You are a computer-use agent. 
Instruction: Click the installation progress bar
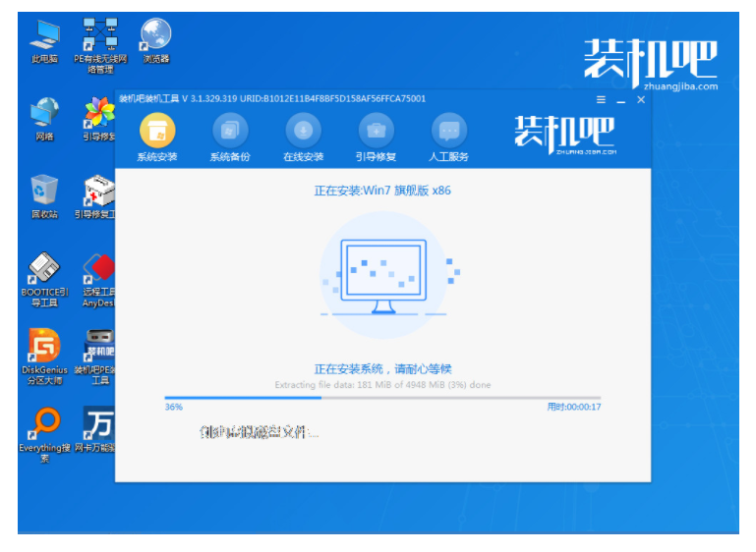tap(382, 398)
